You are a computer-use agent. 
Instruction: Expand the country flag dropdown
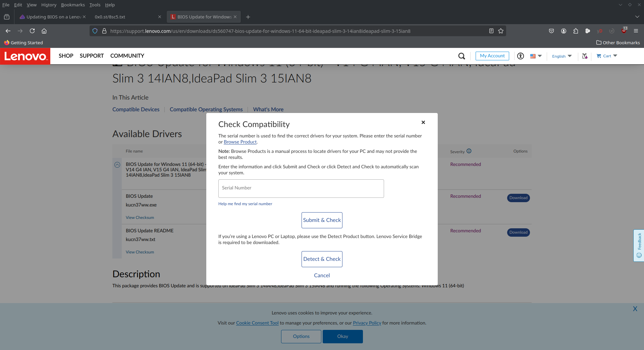coord(536,56)
